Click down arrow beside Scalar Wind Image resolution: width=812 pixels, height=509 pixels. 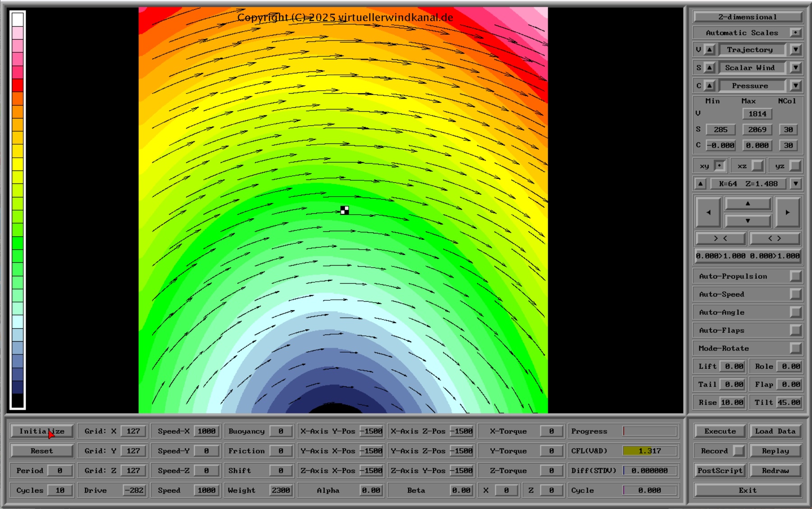[x=796, y=68]
